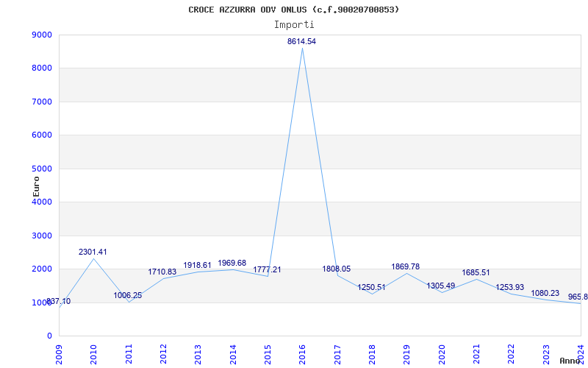Select the 2010 x-axis tick

[x=94, y=355]
